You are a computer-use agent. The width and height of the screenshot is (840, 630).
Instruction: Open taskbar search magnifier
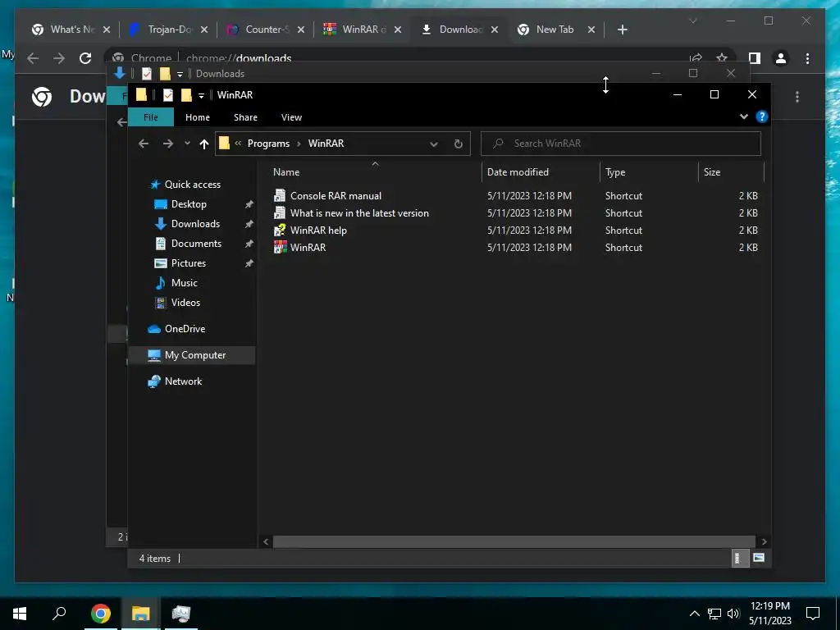pyautogui.click(x=59, y=613)
